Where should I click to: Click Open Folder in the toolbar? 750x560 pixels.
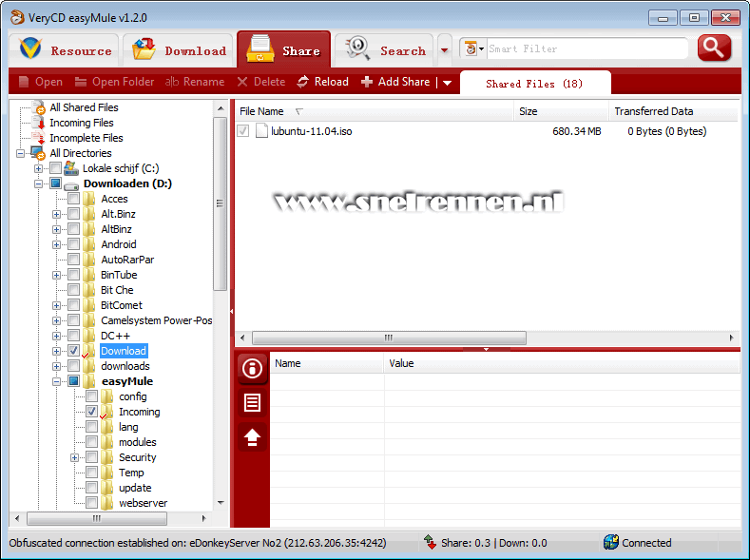pos(114,82)
